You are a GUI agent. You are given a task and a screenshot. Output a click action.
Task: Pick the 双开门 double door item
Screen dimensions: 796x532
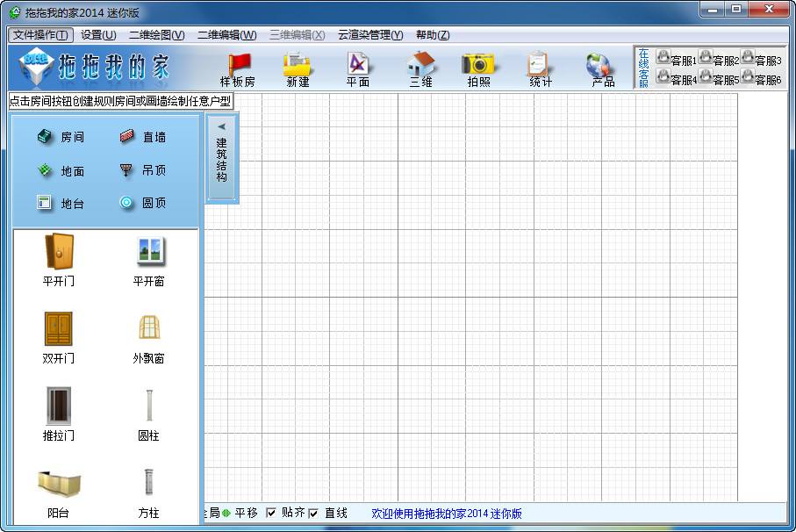pos(59,338)
